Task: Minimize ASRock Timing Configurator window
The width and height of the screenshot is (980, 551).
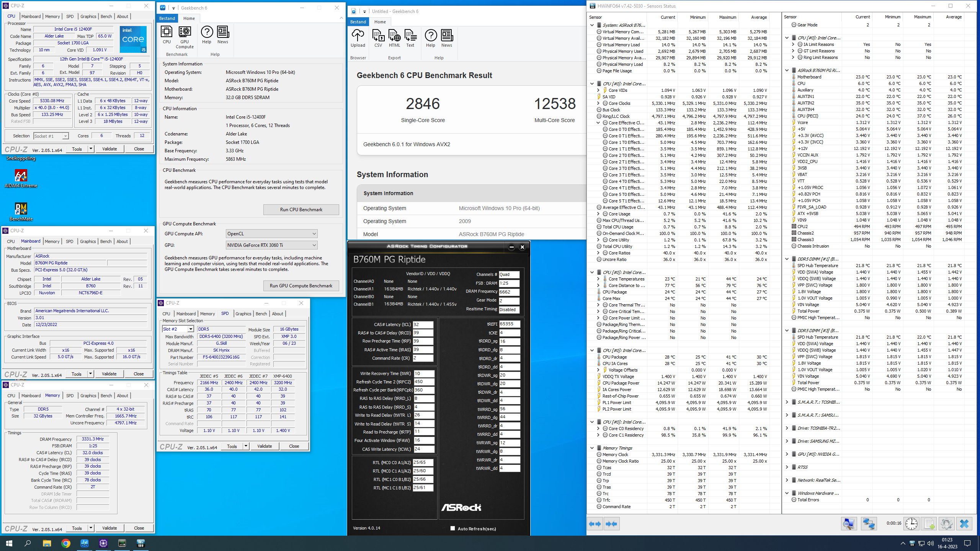Action: pos(511,247)
